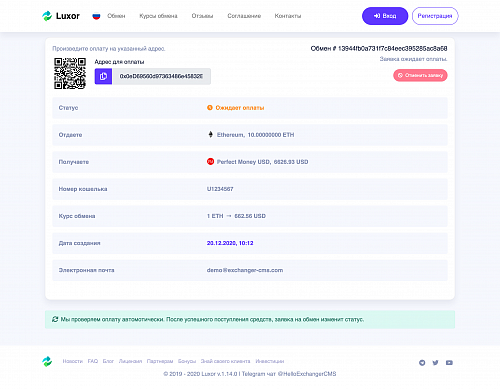This screenshot has width=500, height=389.
Task: Select the payment address field
Action: 161,76
